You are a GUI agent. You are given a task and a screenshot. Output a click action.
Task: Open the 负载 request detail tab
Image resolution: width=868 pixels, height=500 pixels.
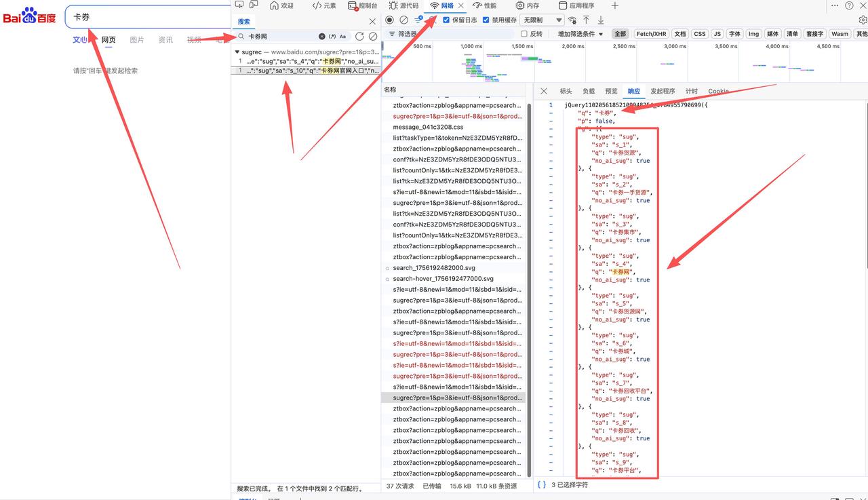coord(589,91)
